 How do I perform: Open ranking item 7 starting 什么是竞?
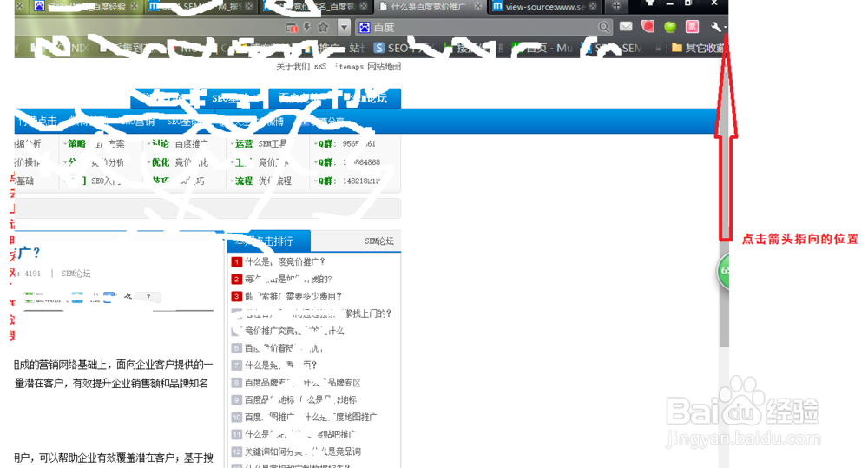tap(280, 366)
